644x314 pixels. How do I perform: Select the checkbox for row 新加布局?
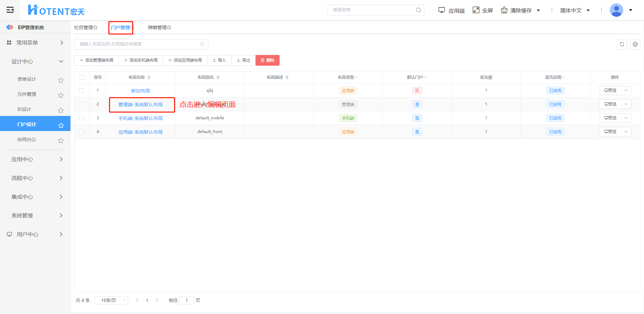point(81,90)
